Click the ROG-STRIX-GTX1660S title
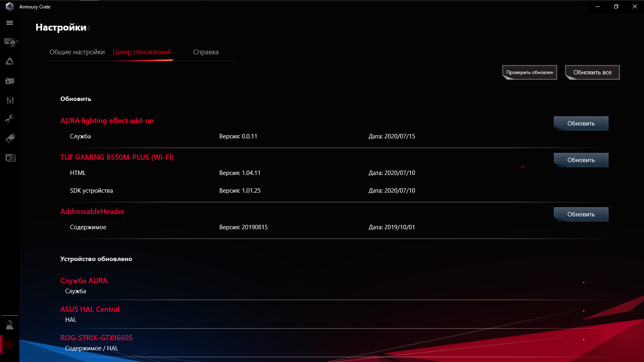 96,338
